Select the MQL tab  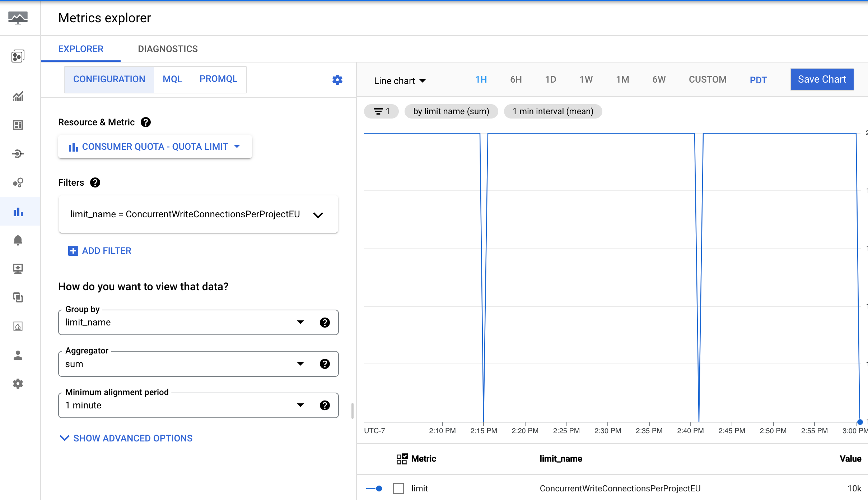pyautogui.click(x=172, y=78)
